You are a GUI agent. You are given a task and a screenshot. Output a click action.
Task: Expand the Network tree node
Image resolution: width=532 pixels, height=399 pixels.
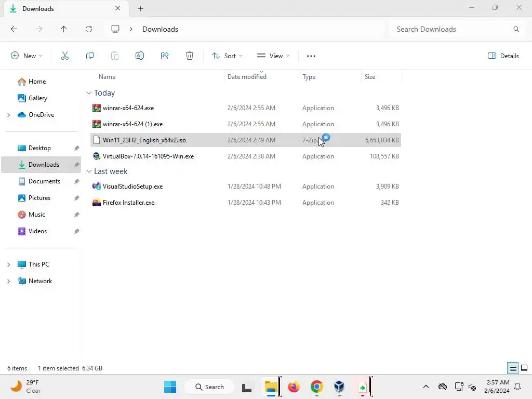click(x=8, y=281)
